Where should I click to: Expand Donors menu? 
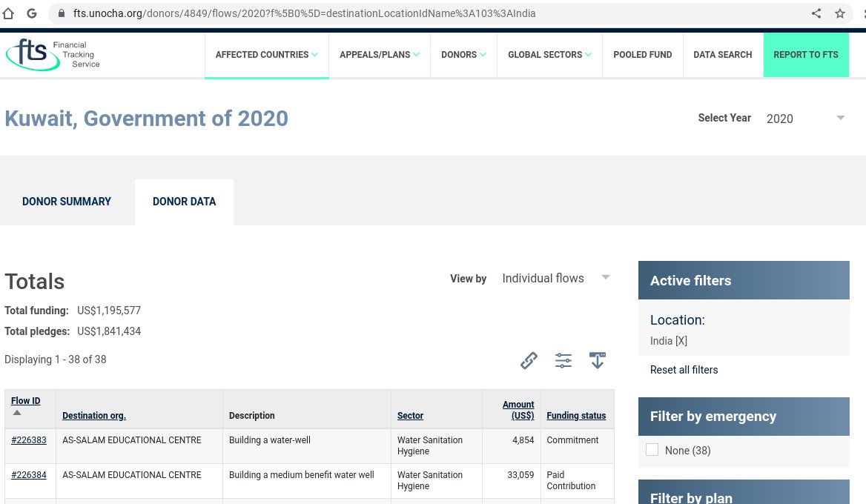click(x=464, y=55)
